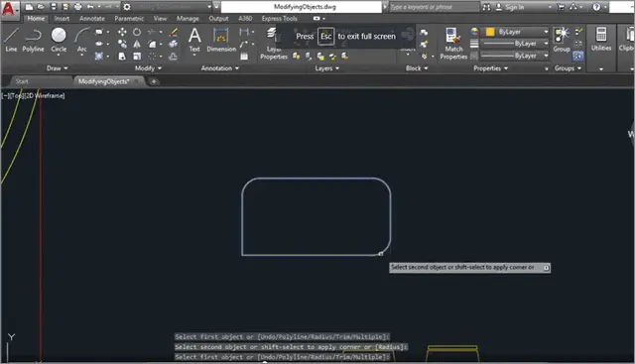The image size is (635, 364).
Task: Click the Ungroup icon in the Groups panel
Action: [x=578, y=32]
